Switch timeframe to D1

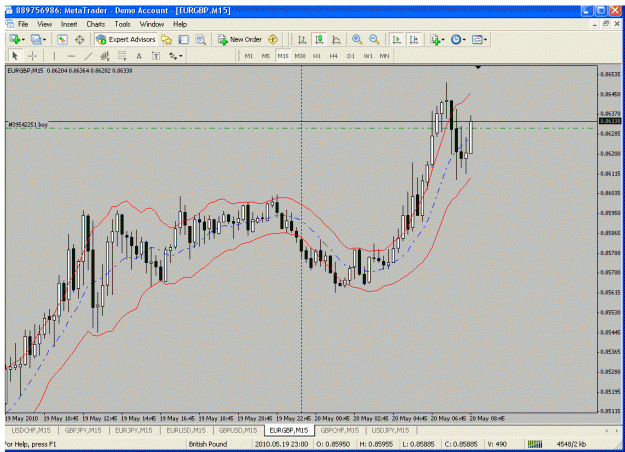coord(351,56)
